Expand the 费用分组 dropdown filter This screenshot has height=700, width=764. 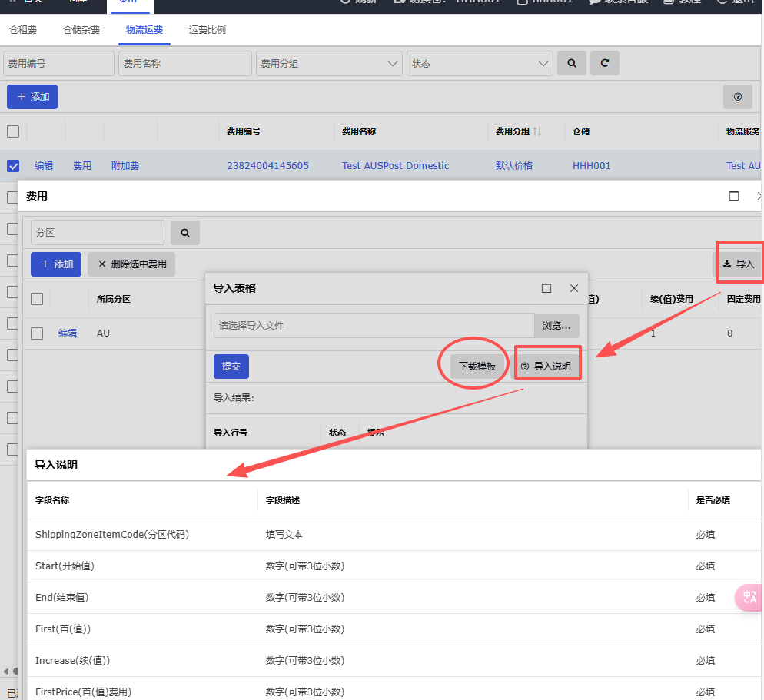click(329, 64)
